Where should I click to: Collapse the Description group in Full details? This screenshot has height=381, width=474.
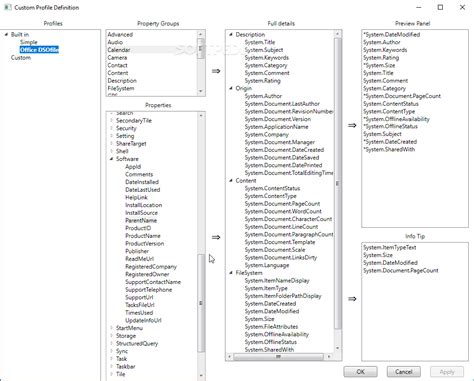coord(231,34)
